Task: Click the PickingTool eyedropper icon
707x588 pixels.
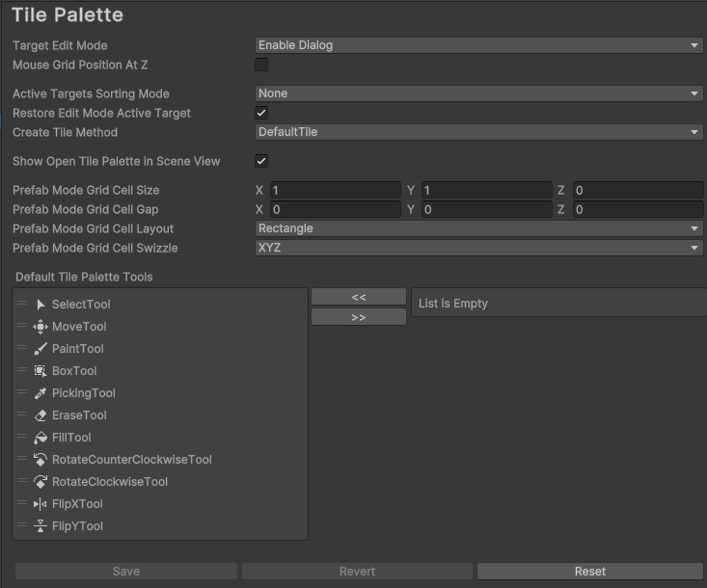Action: point(41,393)
